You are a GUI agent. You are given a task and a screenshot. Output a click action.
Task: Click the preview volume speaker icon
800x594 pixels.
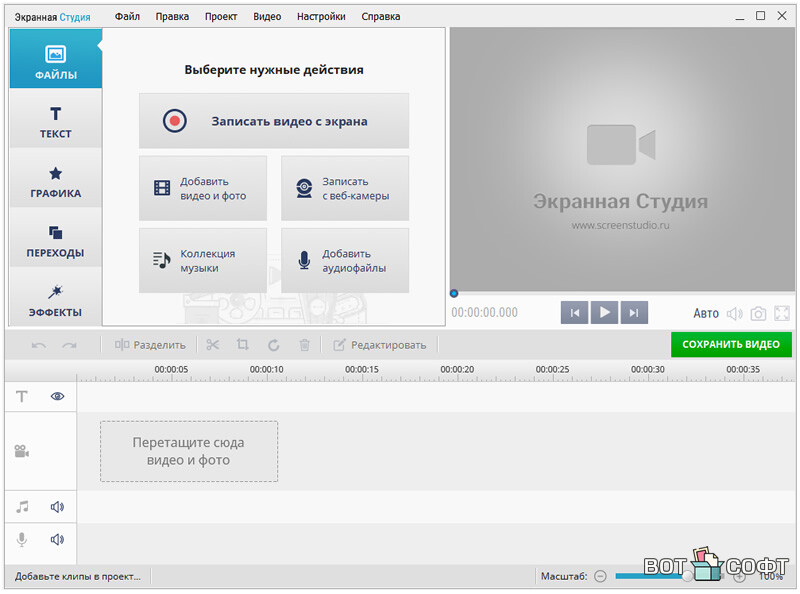coord(735,313)
